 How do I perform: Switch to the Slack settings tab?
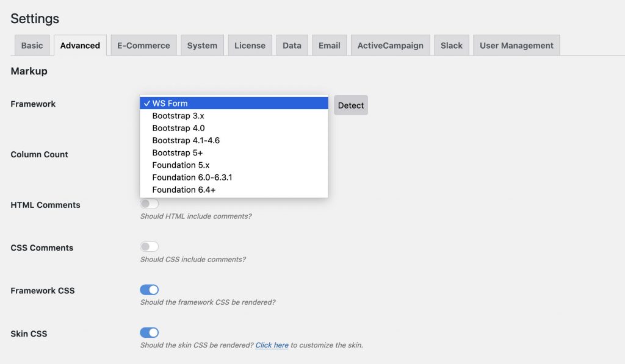451,45
